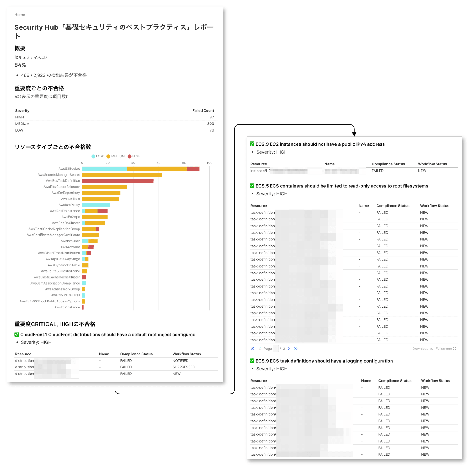Click the AwsSecretsManagerSecret bar label
Viewport: 476px width, 467px height.
pos(59,175)
